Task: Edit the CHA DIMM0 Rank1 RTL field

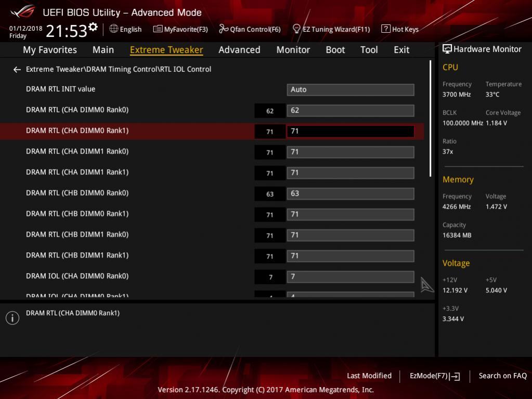Action: tap(351, 131)
